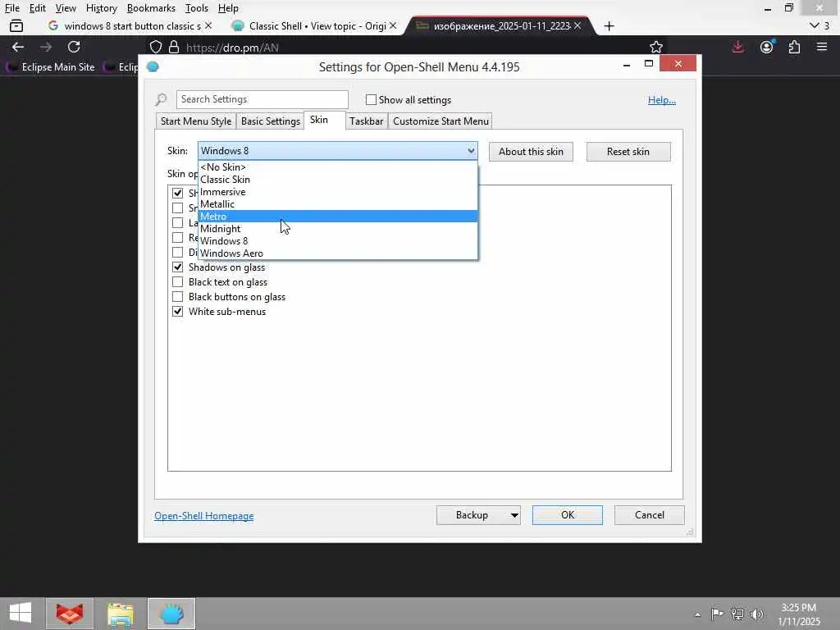Open browser extensions puzzle icon
840x630 pixels.
[x=794, y=47]
